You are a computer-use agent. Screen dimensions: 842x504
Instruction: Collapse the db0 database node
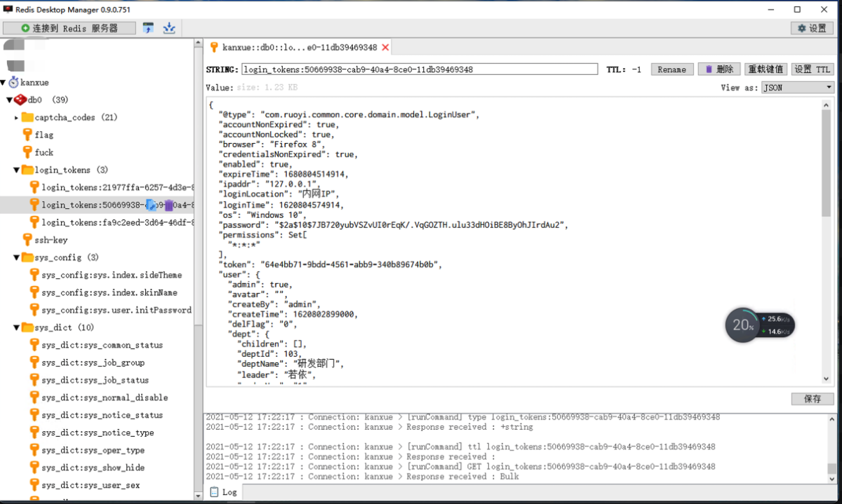point(11,100)
